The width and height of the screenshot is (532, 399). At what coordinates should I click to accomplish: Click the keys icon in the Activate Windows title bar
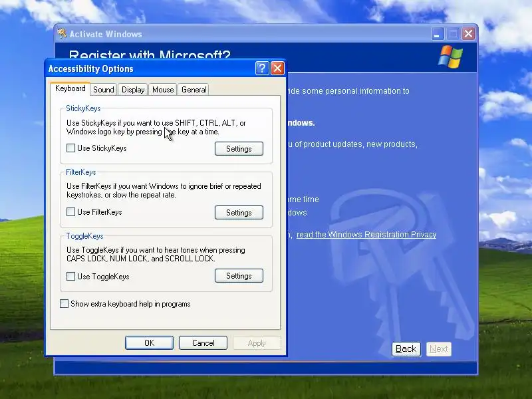click(62, 34)
